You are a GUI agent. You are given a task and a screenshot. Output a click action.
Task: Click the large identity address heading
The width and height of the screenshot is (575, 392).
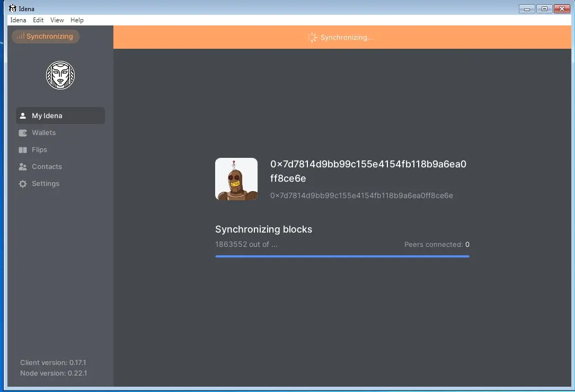(368, 171)
